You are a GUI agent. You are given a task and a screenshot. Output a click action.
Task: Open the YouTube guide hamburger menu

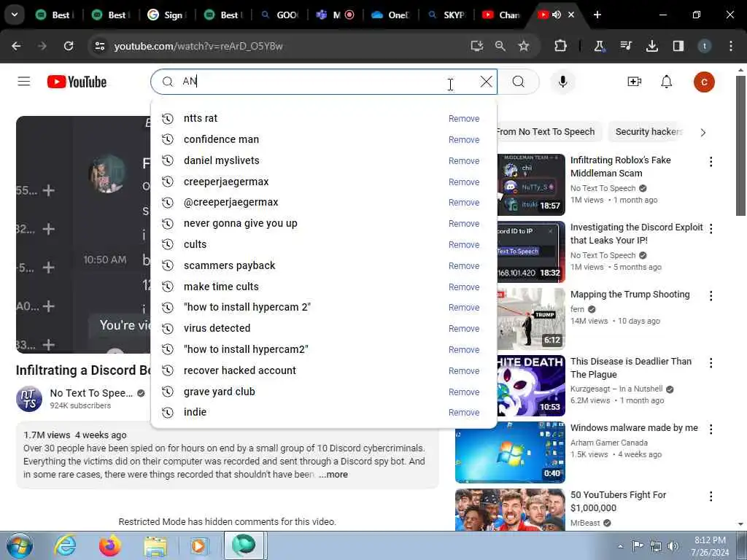tap(24, 82)
